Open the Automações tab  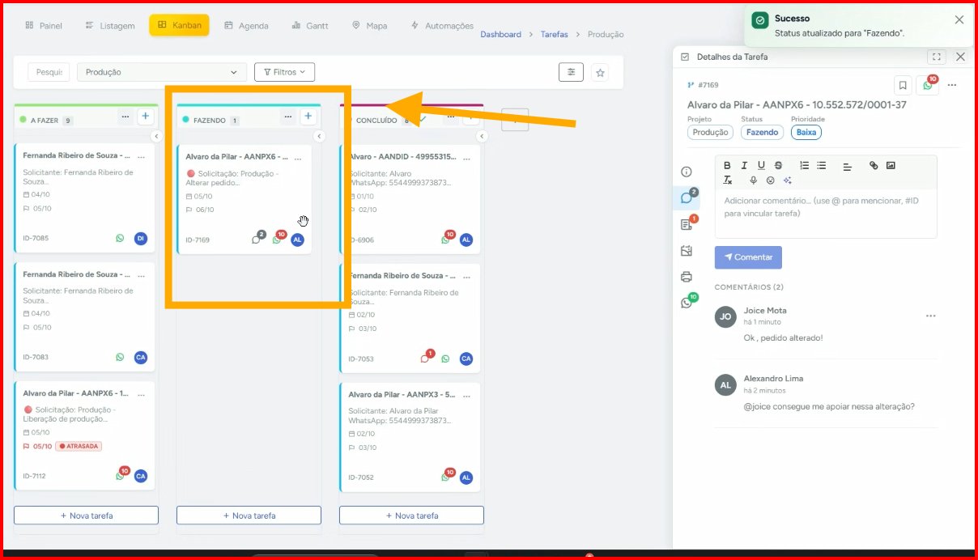tap(442, 26)
